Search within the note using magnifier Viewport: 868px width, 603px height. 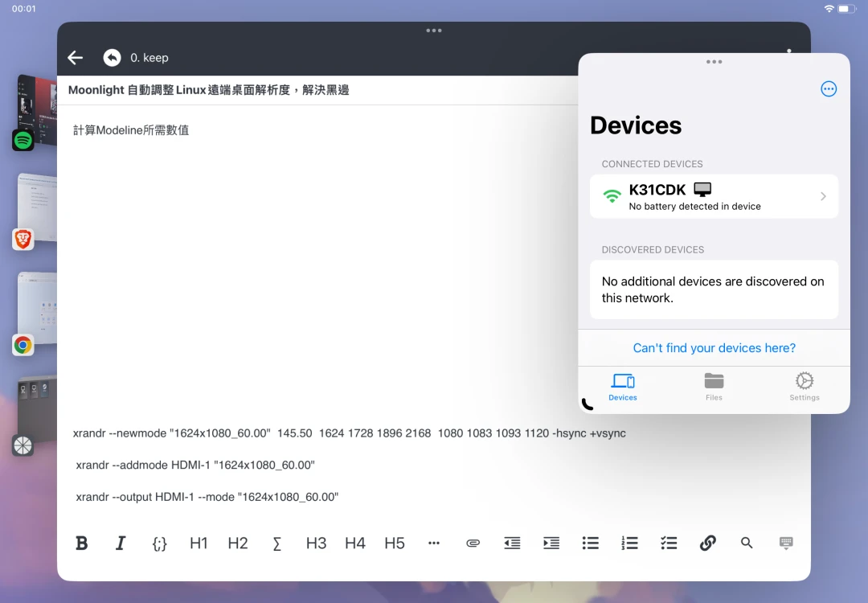(x=747, y=544)
